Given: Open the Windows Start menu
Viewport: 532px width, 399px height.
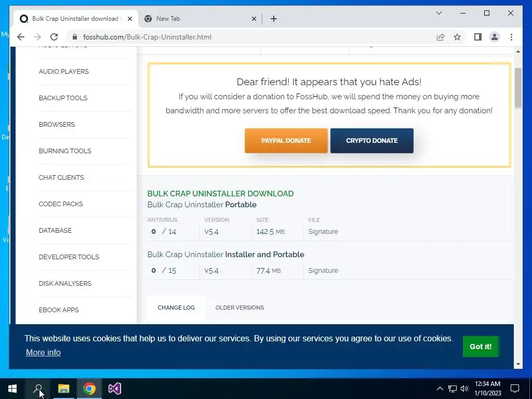Looking at the screenshot, I should coord(12,389).
